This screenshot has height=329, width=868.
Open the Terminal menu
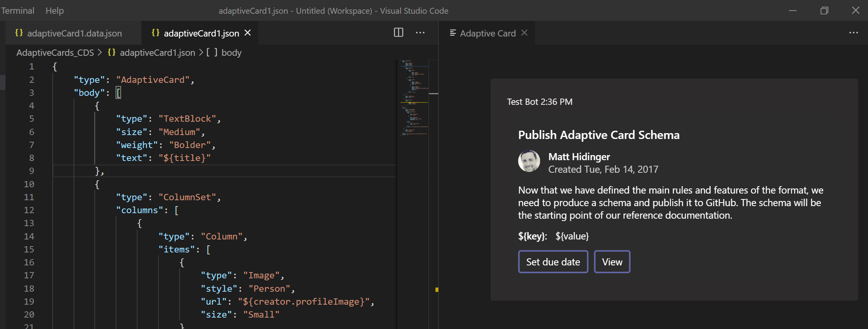(18, 11)
